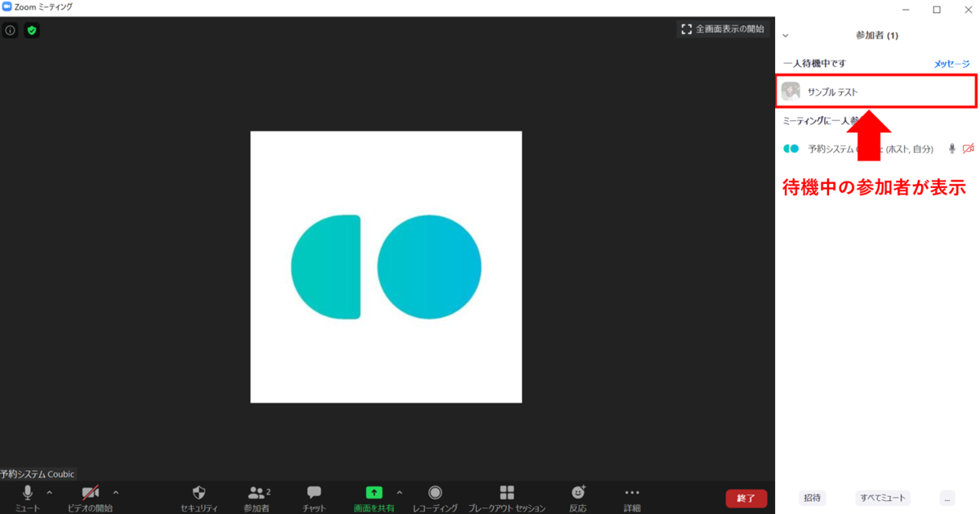Click avatar of サンプル テスト
980x514 pixels.
[x=791, y=92]
